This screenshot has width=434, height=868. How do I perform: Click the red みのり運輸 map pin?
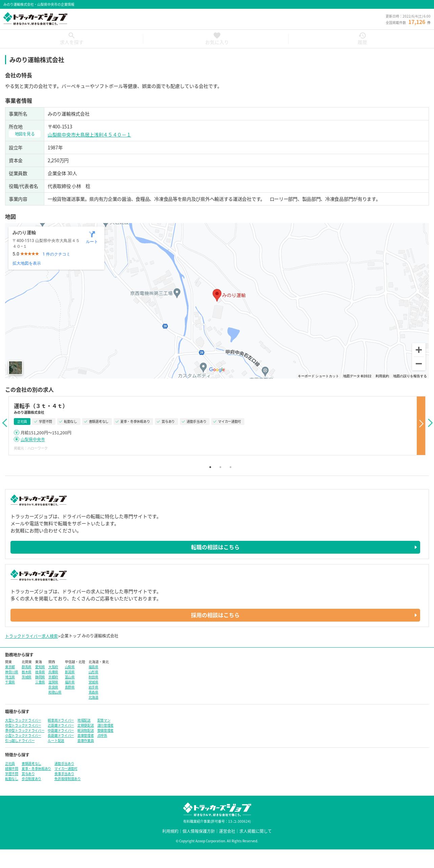(x=217, y=295)
